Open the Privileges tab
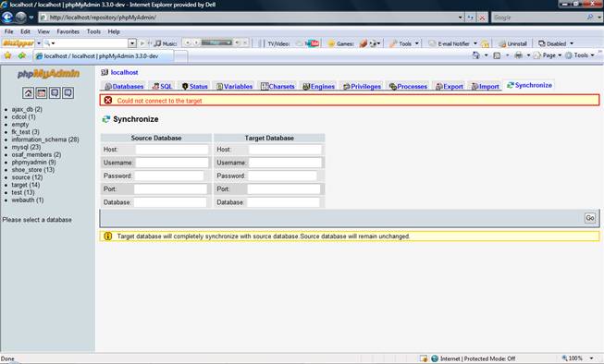This screenshot has width=604, height=364. click(362, 87)
